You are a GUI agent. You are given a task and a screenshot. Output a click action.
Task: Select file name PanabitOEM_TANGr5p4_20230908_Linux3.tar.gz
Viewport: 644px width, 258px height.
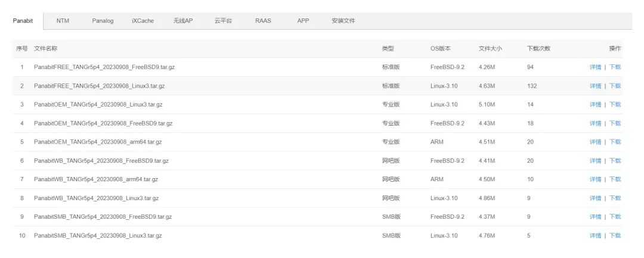98,105
